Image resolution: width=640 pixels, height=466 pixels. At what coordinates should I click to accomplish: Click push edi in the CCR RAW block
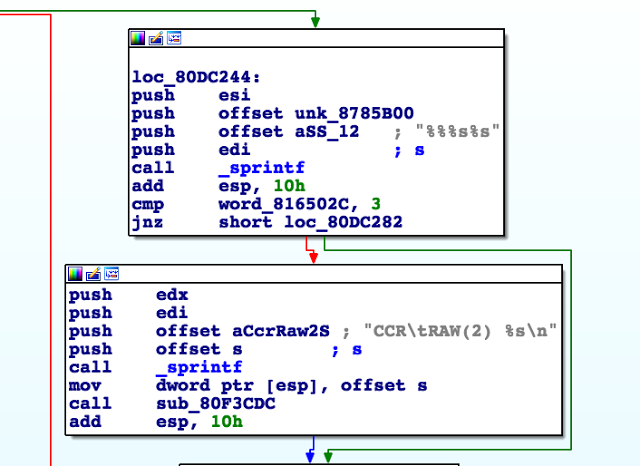128,313
